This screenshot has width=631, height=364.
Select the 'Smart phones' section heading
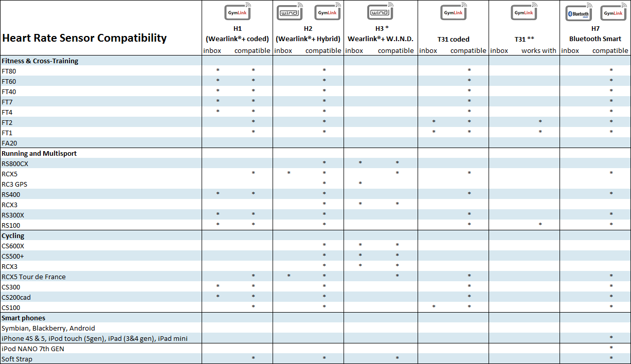pyautogui.click(x=23, y=318)
